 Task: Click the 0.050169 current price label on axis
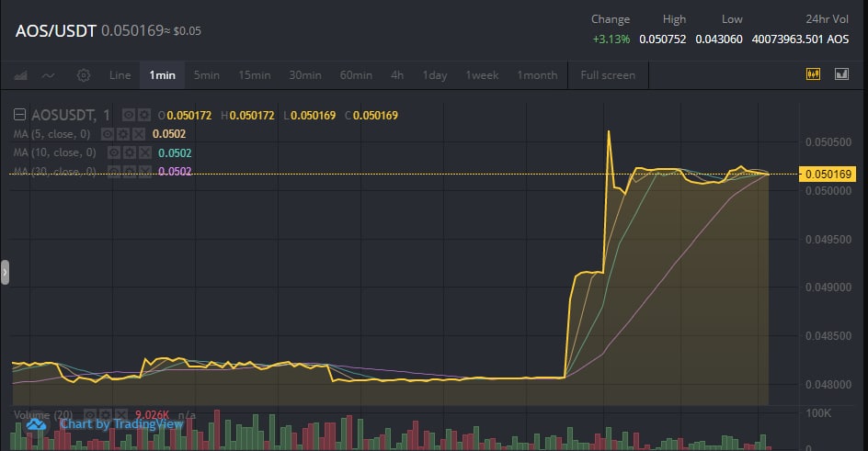coord(828,175)
